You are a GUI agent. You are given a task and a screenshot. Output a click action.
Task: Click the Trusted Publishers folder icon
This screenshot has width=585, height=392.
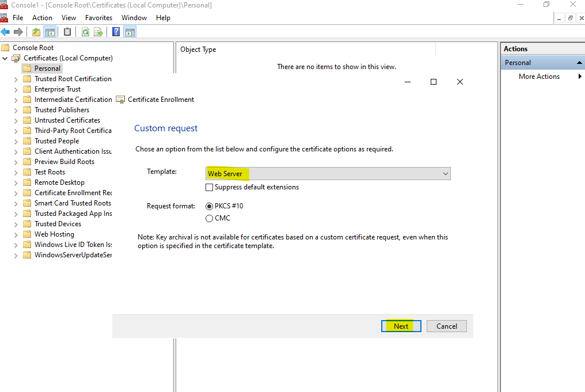click(x=27, y=109)
